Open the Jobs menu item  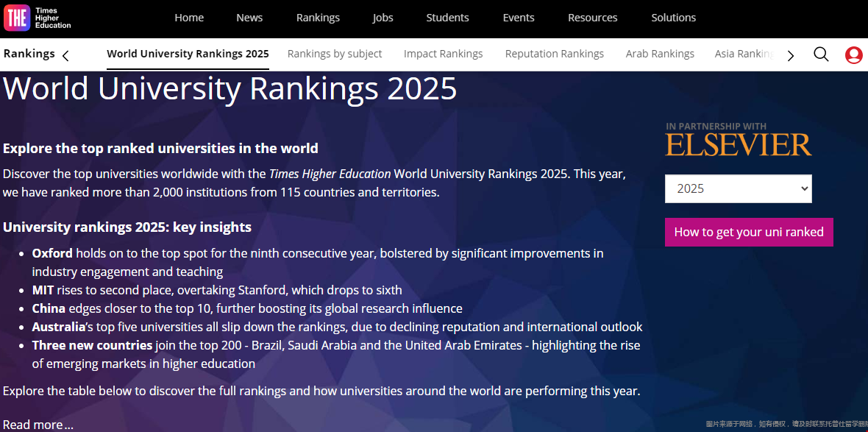383,18
